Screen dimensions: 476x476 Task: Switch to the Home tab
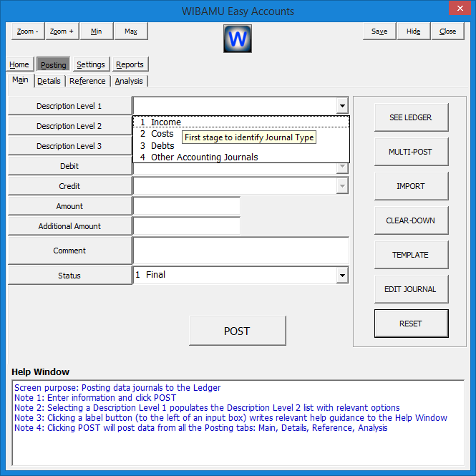(x=19, y=64)
